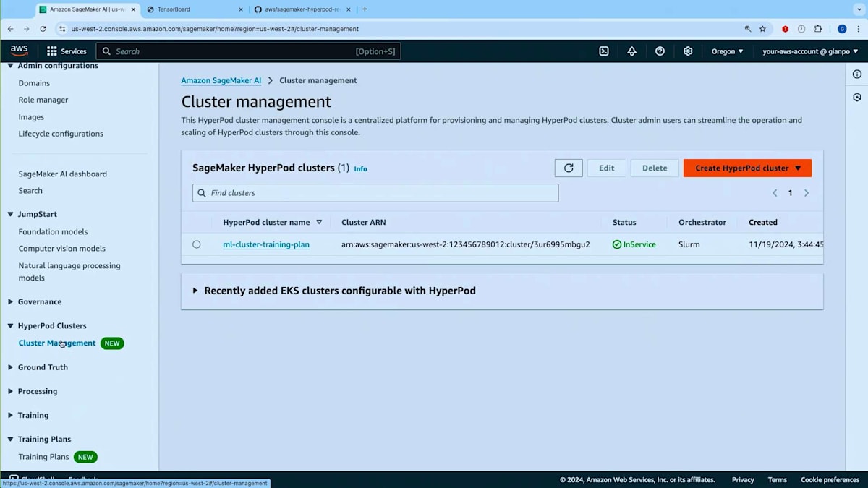The image size is (868, 488).
Task: Collapse the HyperPod Clusters sidebar section
Action: pyautogui.click(x=10, y=325)
